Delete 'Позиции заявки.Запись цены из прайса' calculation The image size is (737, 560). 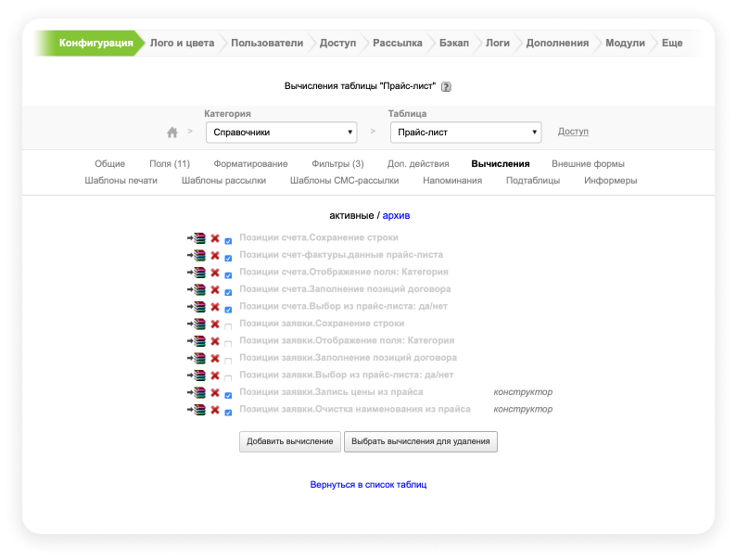215,393
